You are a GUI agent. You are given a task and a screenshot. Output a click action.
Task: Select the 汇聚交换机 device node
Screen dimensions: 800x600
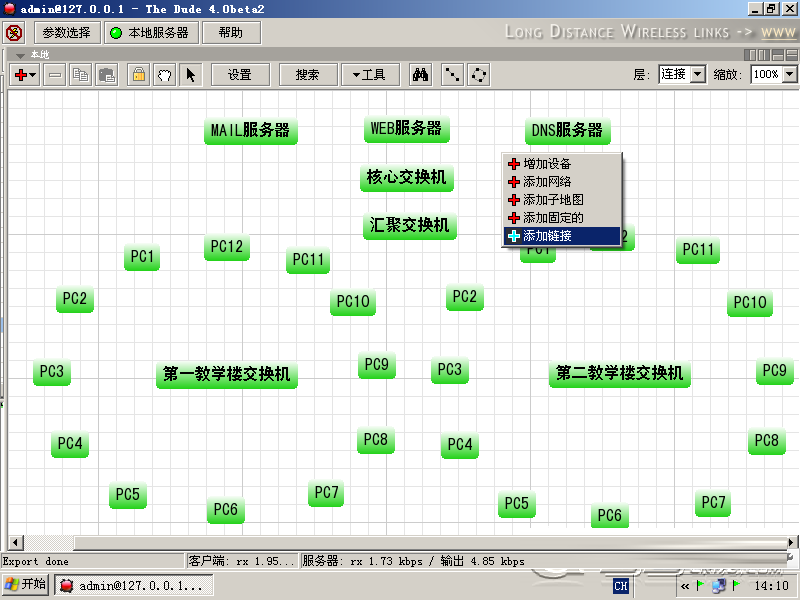point(410,226)
